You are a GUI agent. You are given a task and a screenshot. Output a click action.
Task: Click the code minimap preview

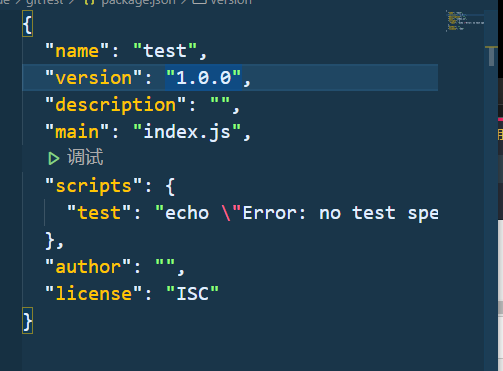click(x=465, y=21)
